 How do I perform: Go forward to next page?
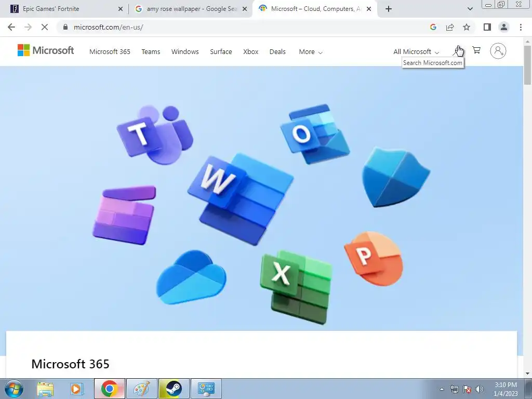[x=28, y=27]
